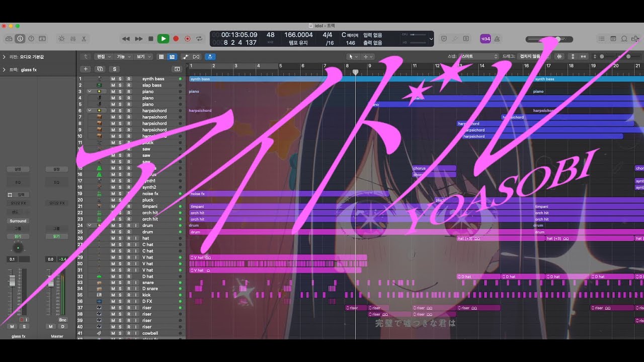This screenshot has width=644, height=362.
Task: Toggle horizontal auto zoom button
Action: coord(584,57)
